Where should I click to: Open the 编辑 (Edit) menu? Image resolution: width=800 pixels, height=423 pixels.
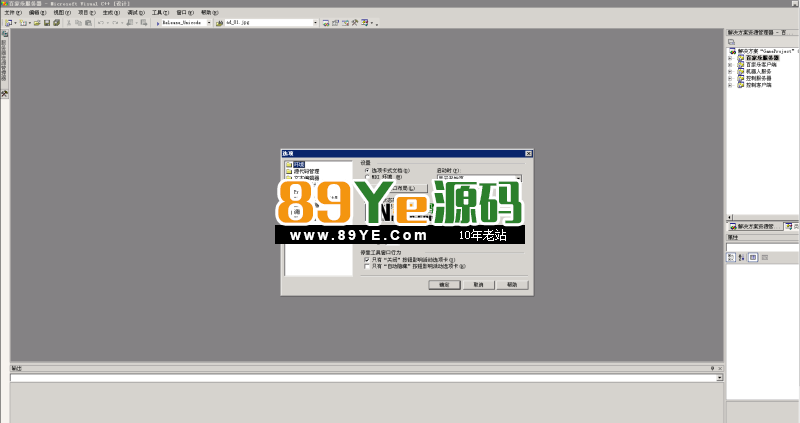point(37,13)
